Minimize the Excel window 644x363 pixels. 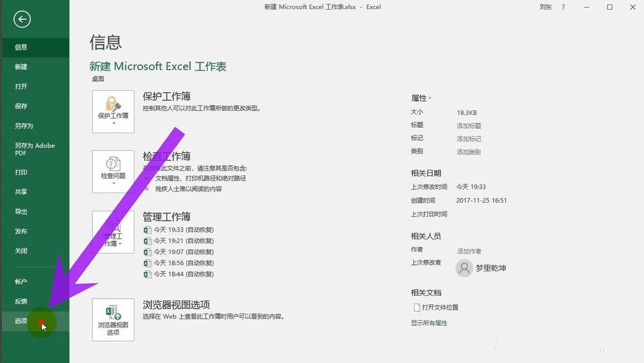(587, 7)
